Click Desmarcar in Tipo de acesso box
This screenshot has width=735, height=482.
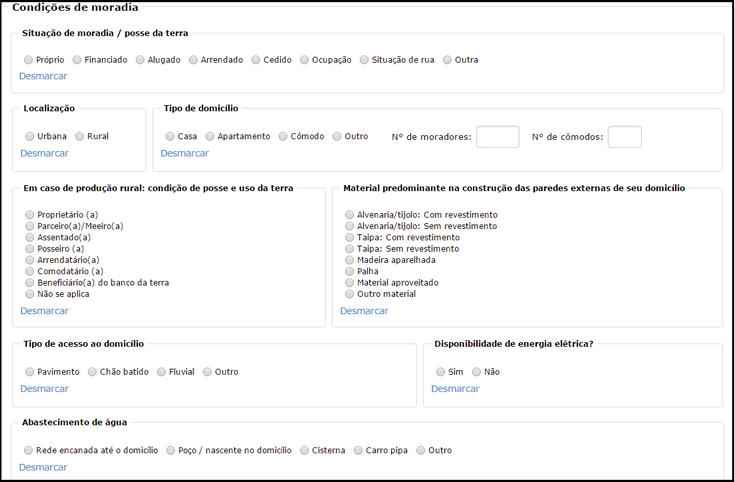coord(45,389)
